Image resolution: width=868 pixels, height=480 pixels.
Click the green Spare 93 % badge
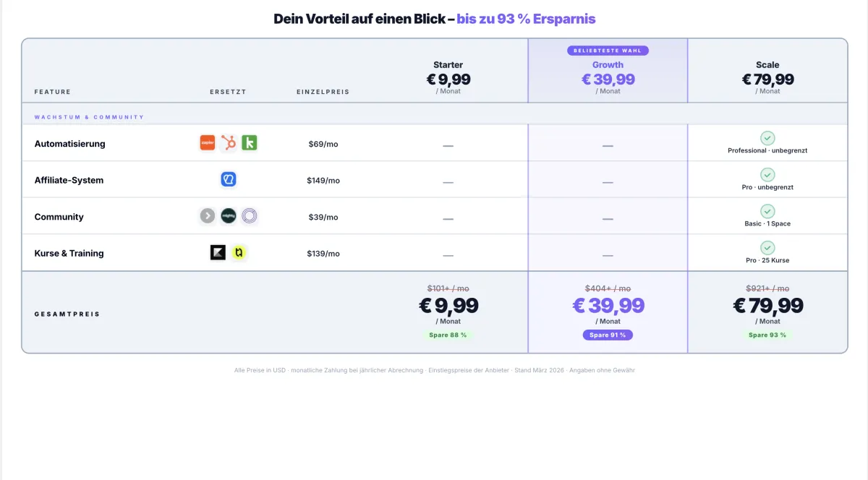point(767,335)
